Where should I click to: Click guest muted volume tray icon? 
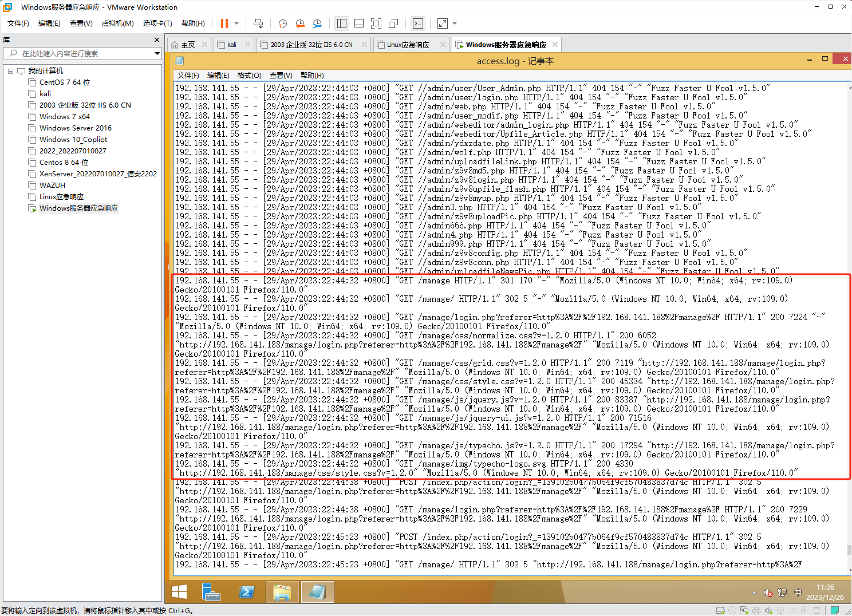768,593
